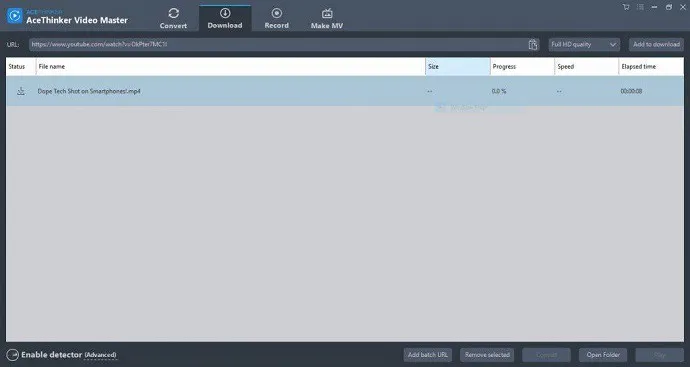Click the download status icon for Dope Tech row
The width and height of the screenshot is (690, 367).
click(21, 91)
